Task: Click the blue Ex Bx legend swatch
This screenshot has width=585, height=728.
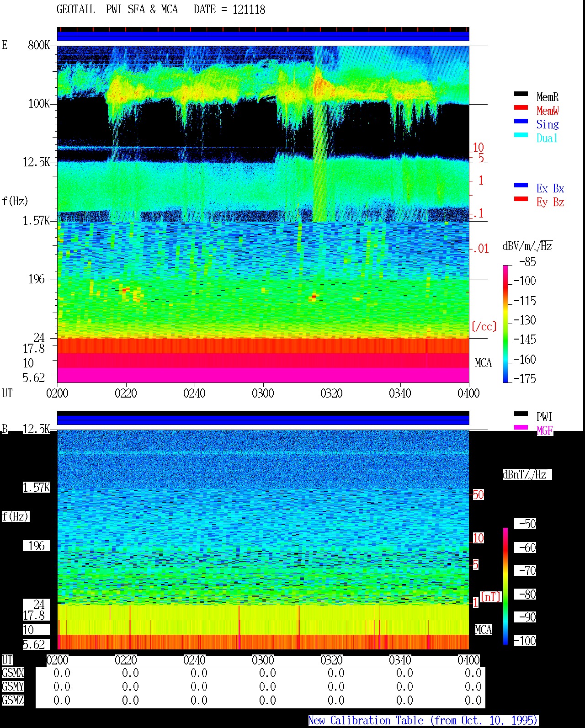Action: click(521, 186)
